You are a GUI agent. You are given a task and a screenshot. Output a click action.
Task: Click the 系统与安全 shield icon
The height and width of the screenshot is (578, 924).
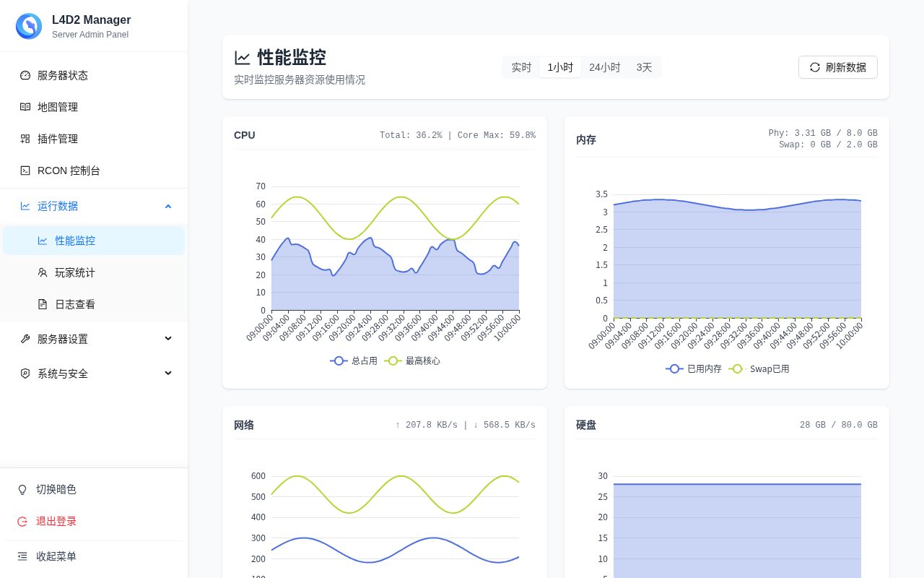(x=25, y=374)
